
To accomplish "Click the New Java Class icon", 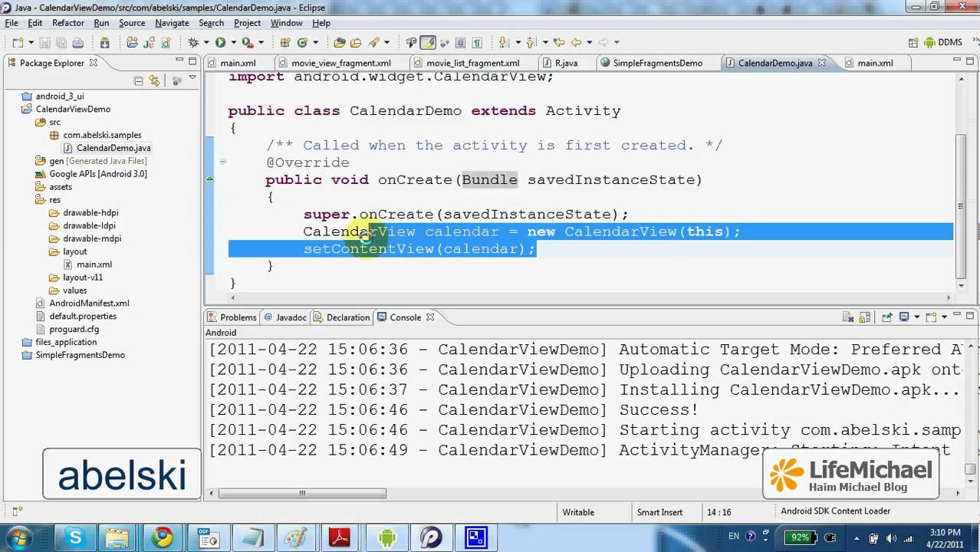I will click(x=302, y=43).
